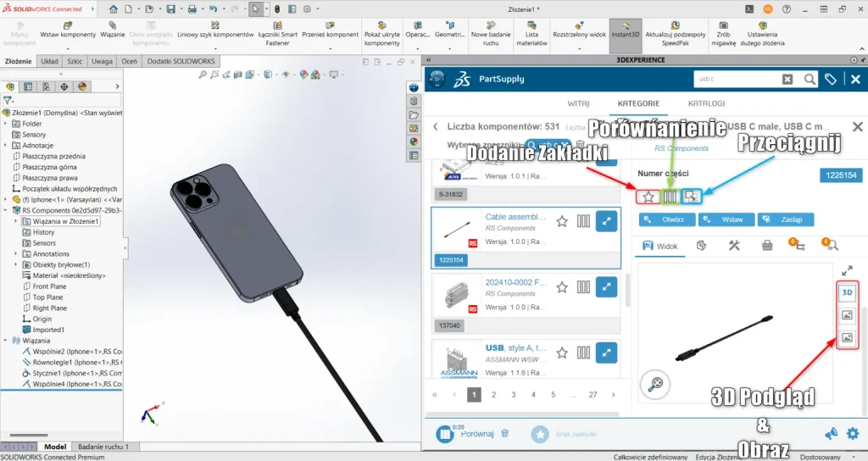Switch to Dodatki SOLIDWORKS tab
The image size is (868, 461).
click(181, 61)
